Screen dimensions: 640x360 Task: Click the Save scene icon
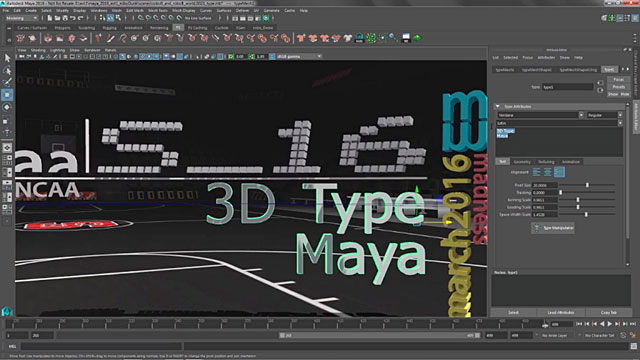coord(65,18)
